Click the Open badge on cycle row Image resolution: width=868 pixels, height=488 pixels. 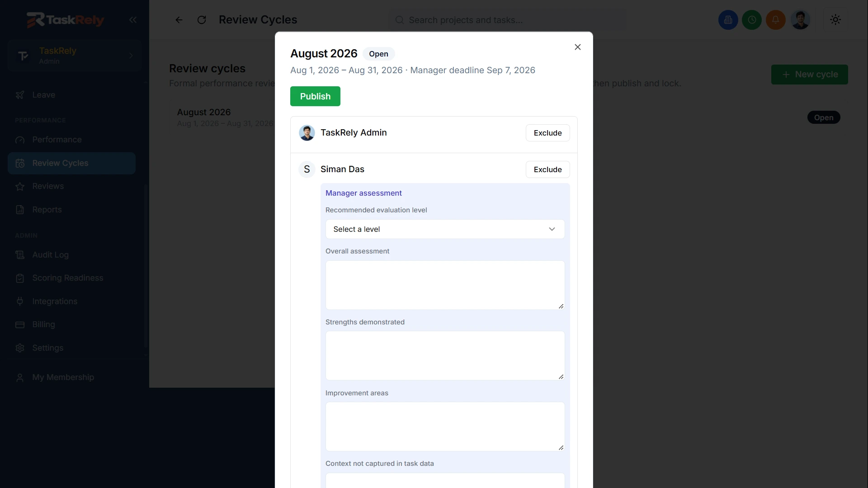click(x=824, y=117)
